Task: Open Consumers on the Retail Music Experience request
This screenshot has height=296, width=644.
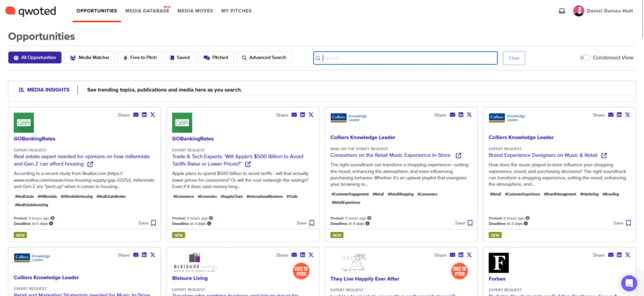Action: coord(391,156)
